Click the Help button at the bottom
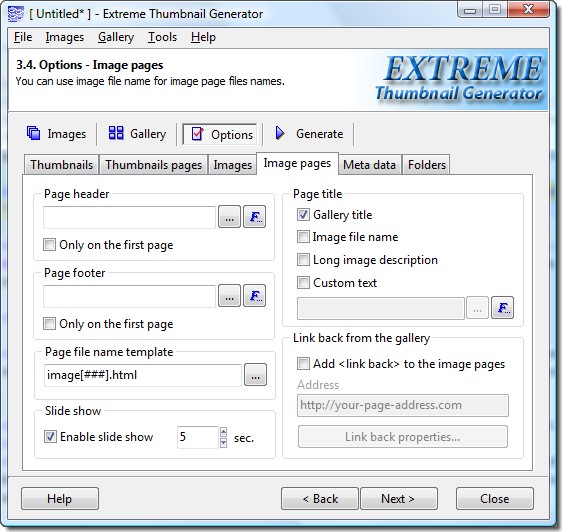 pyautogui.click(x=60, y=499)
